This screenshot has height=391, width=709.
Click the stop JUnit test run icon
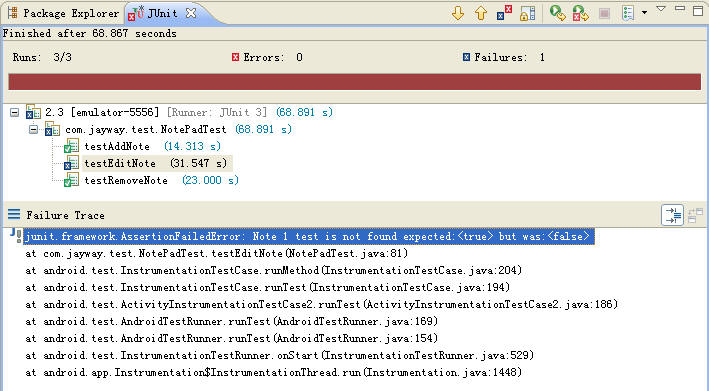pyautogui.click(x=604, y=14)
